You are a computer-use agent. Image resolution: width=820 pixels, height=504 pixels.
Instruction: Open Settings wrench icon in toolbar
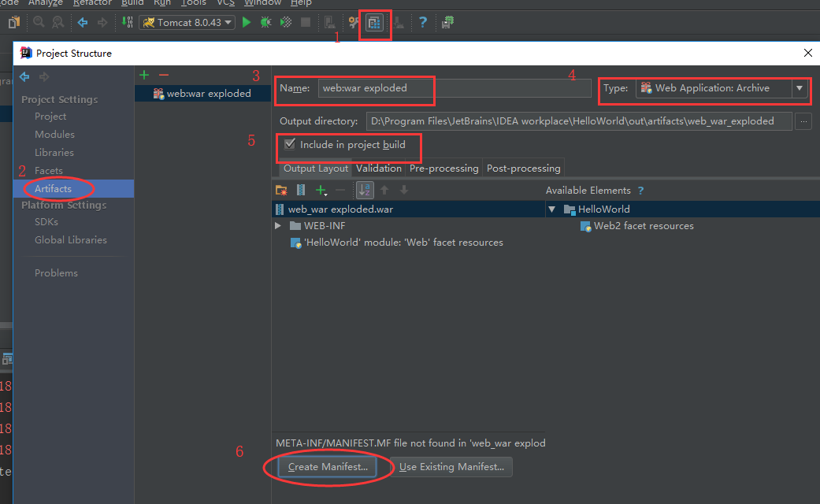coord(354,22)
